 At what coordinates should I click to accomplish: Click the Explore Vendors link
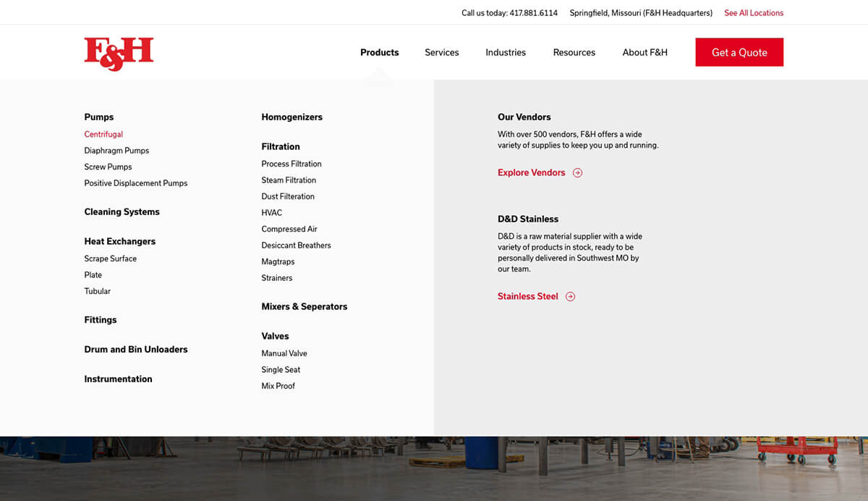532,173
